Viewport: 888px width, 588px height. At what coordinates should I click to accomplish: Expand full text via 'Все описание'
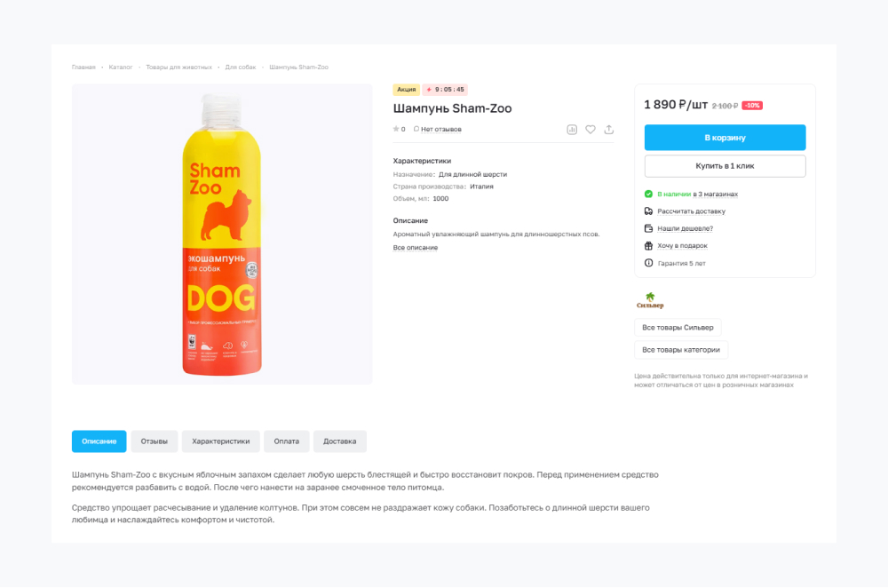tap(416, 248)
